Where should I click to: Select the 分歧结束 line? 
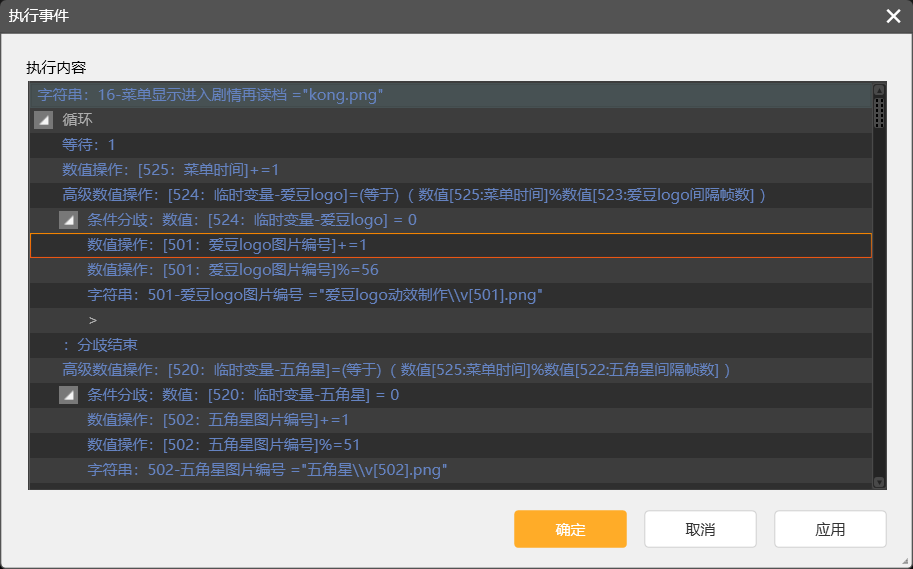[100, 345]
